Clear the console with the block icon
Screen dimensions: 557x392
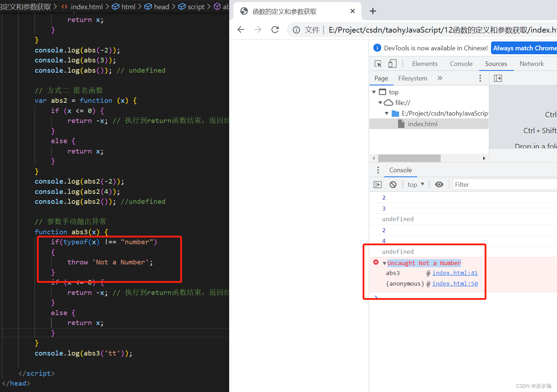pos(393,185)
